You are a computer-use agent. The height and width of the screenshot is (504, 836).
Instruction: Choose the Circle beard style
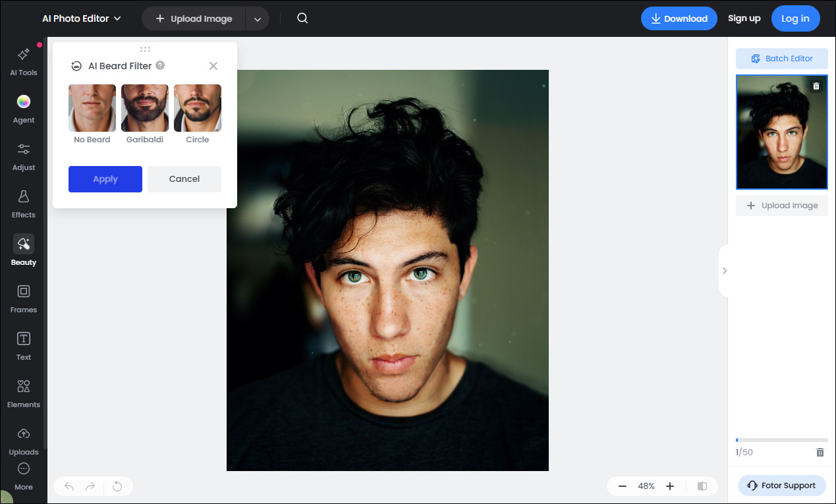[x=197, y=107]
